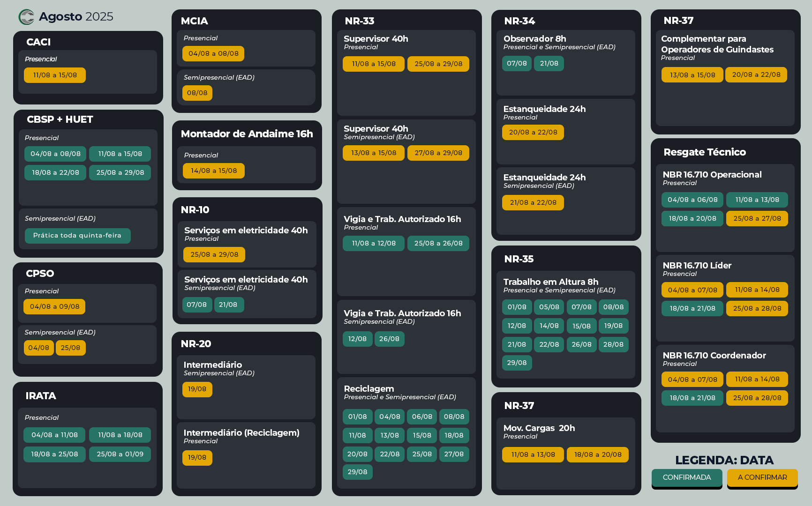Click NBR 16.710 Operacional date 04/08 a 06/08
The height and width of the screenshot is (506, 812).
pyautogui.click(x=692, y=200)
